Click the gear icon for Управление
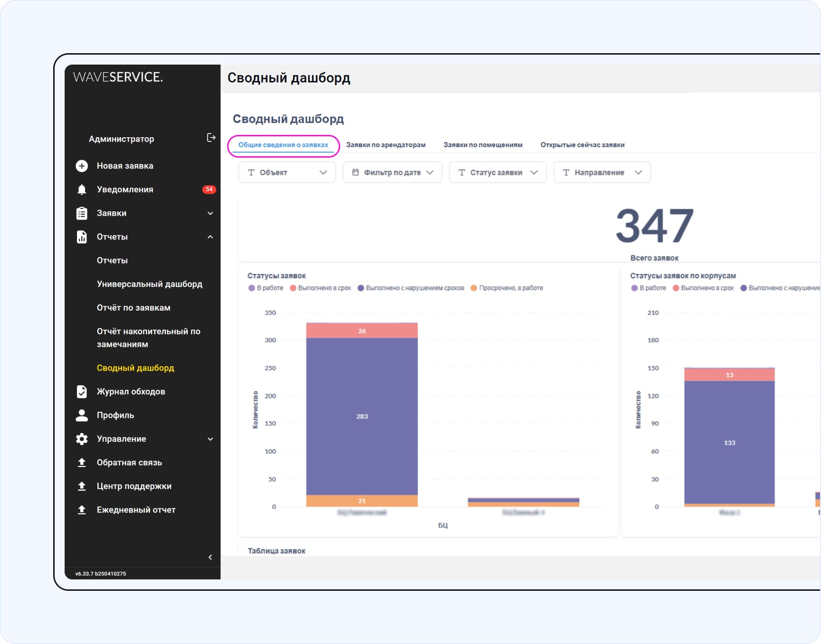This screenshot has width=821, height=644. [82, 439]
